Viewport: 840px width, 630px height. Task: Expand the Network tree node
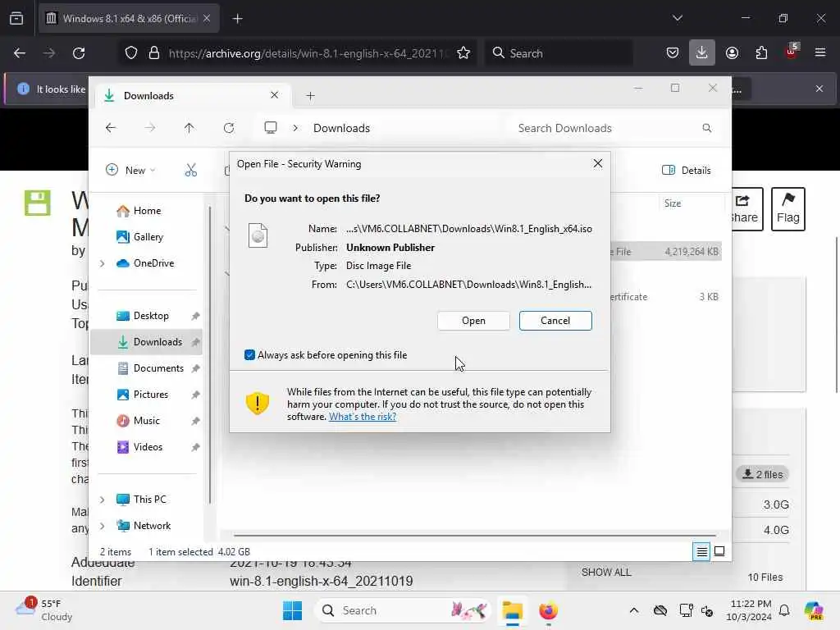(x=103, y=526)
